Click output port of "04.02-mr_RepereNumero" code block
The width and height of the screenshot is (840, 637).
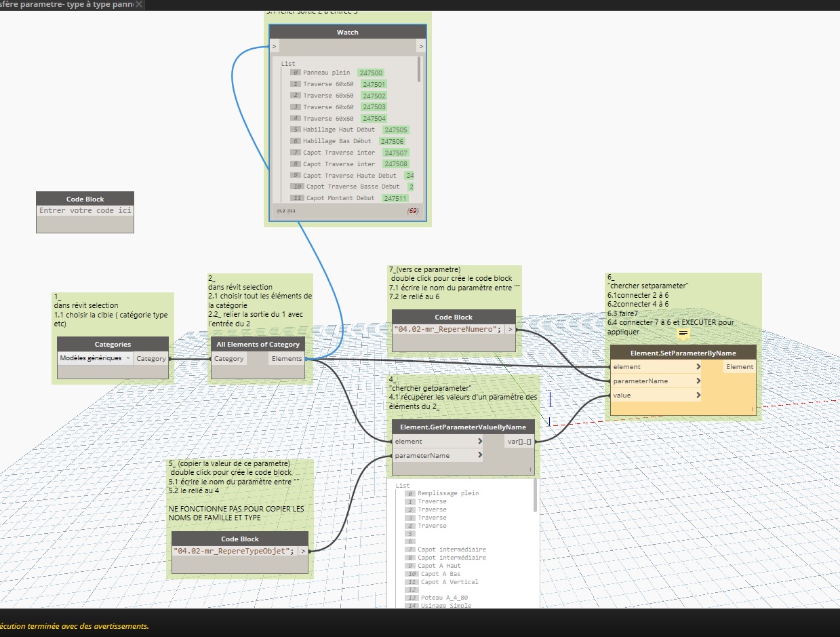[x=509, y=330]
